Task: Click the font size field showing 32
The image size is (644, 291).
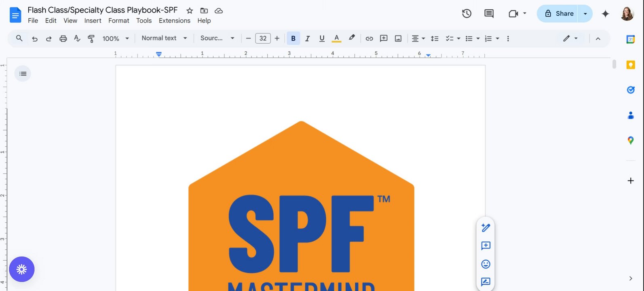Action: coord(263,38)
